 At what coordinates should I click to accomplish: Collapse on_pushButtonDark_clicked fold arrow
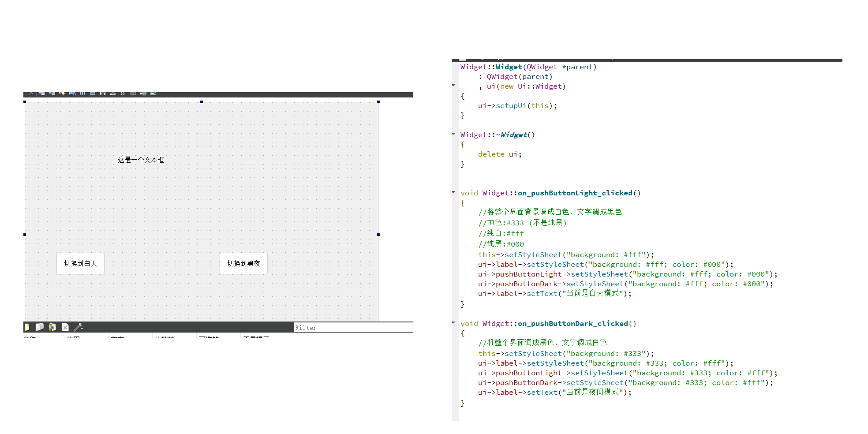point(453,322)
